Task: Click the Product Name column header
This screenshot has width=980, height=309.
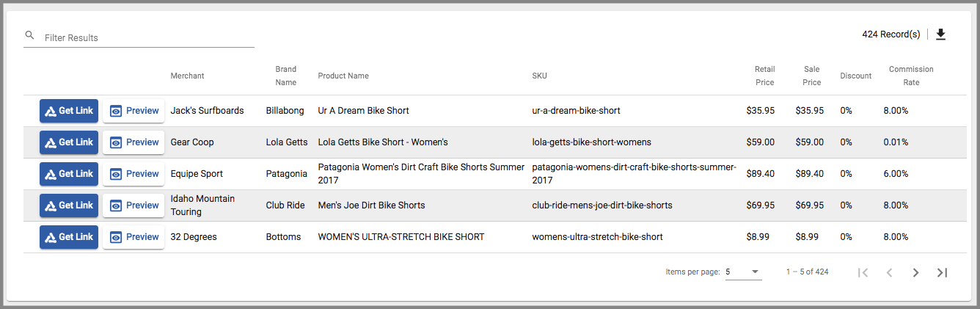Action: 343,76
